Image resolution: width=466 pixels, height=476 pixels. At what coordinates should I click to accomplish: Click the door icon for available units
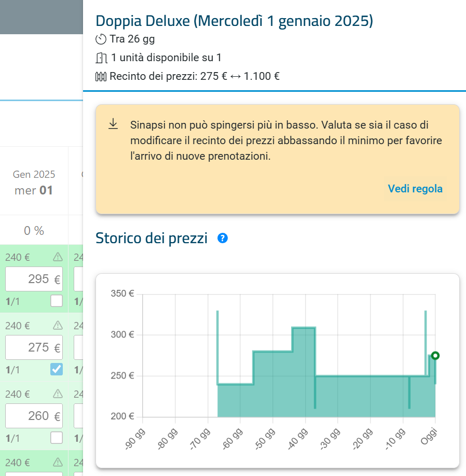click(x=101, y=58)
